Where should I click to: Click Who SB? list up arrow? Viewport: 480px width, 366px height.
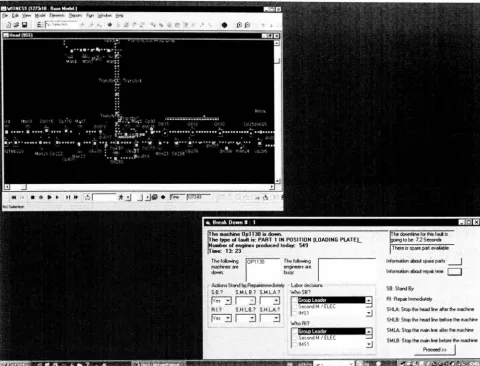tap(369, 300)
